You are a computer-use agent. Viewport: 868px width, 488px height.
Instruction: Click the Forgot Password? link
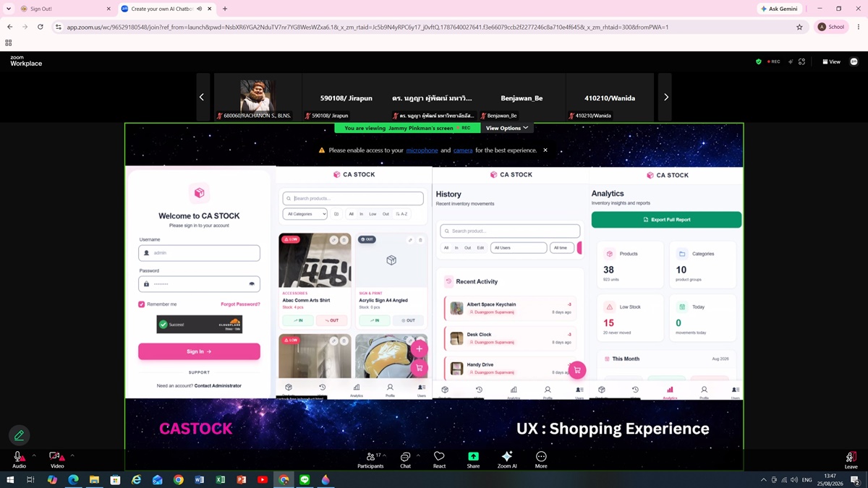point(240,304)
